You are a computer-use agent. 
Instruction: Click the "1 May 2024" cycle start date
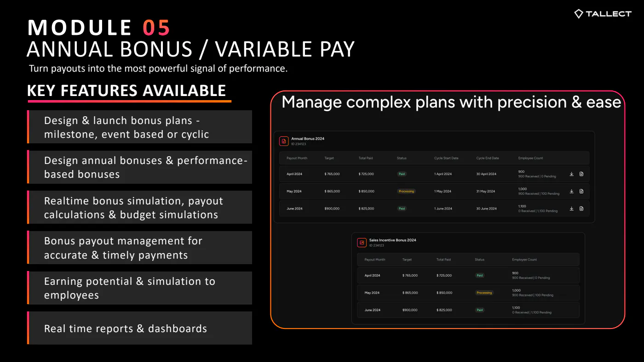(x=443, y=191)
